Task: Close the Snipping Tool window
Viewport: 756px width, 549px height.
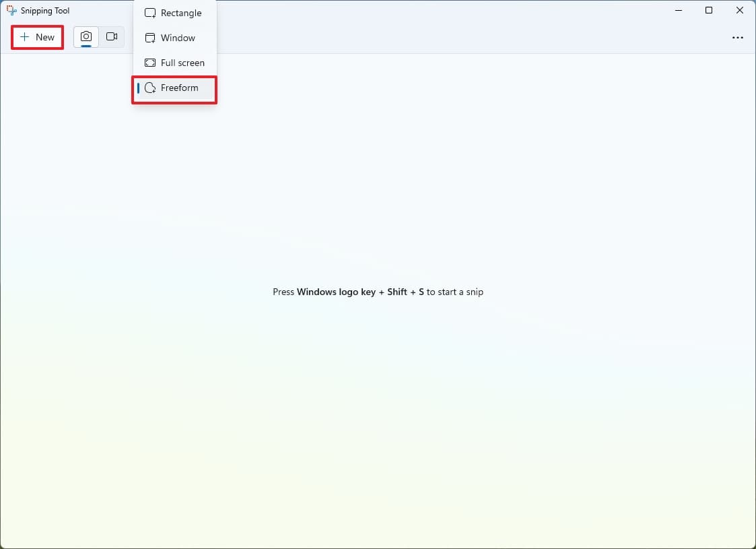Action: pyautogui.click(x=740, y=10)
